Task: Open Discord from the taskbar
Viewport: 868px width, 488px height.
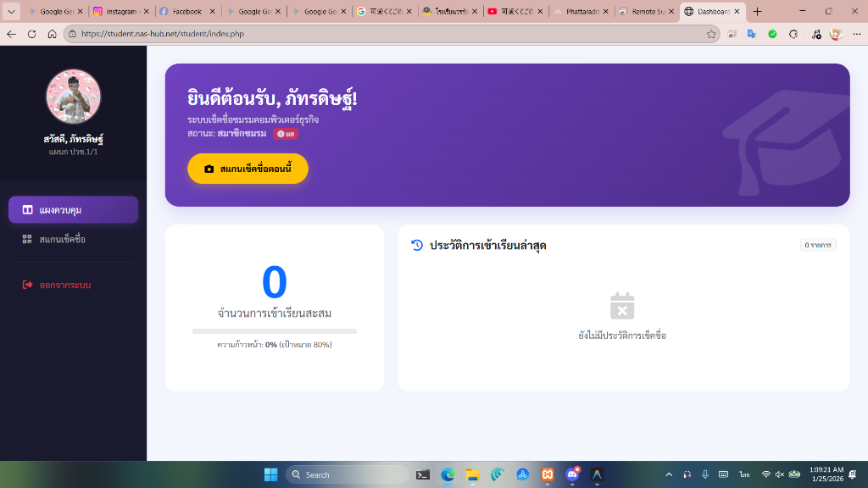Action: pyautogui.click(x=572, y=474)
